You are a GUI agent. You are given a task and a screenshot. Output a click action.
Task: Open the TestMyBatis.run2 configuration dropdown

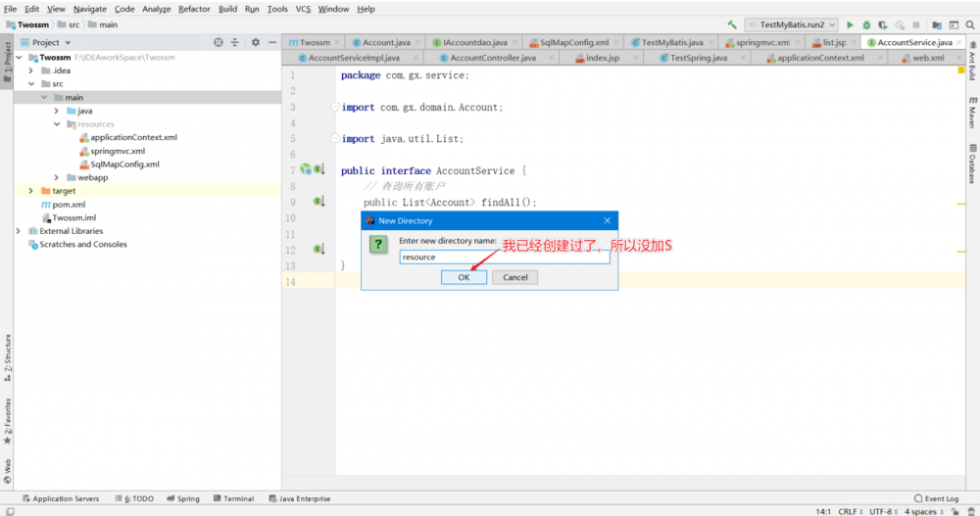pos(791,24)
